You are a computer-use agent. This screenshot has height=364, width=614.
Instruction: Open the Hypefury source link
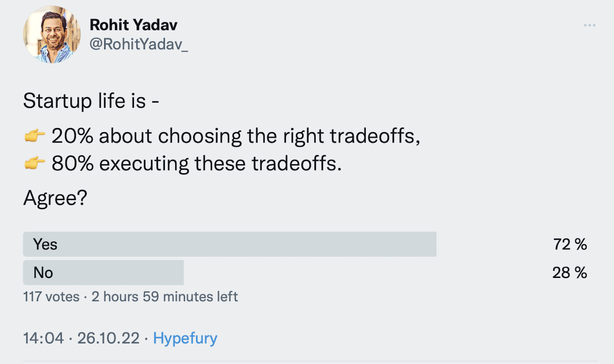pos(185,339)
